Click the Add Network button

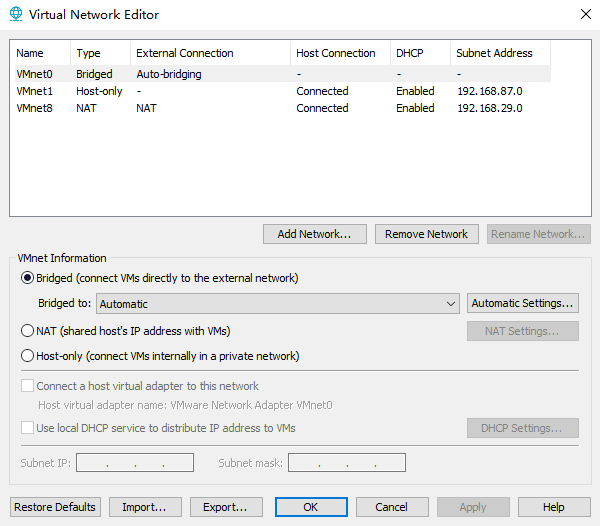pos(314,234)
